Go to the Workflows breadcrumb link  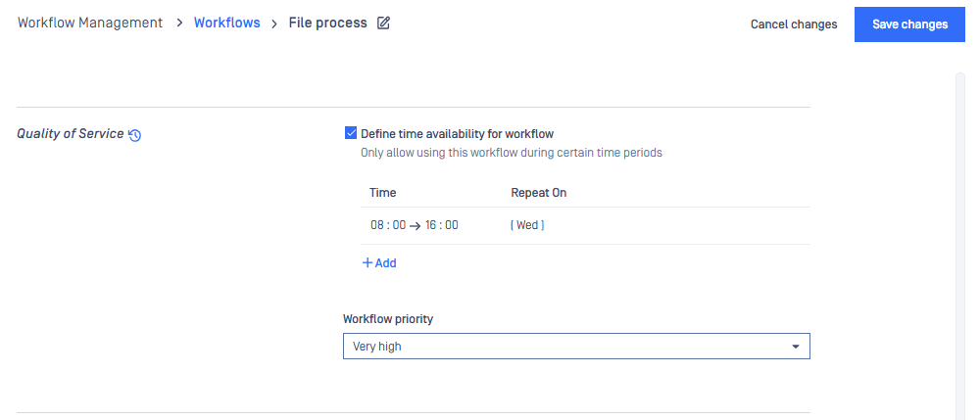tap(227, 23)
